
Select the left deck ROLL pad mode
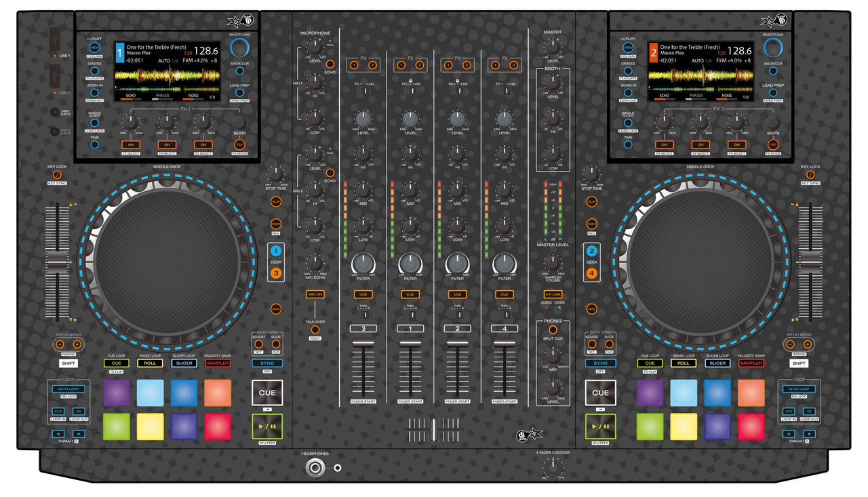click(150, 363)
